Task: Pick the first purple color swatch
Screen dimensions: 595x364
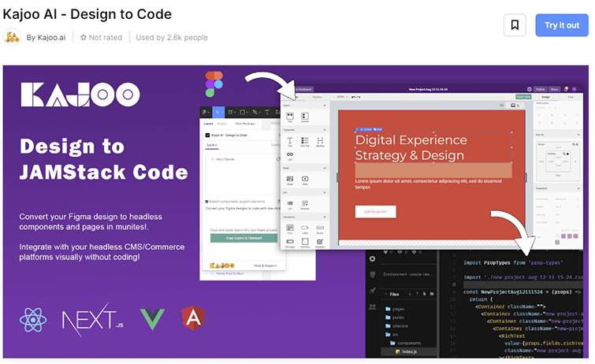Action: tap(563, 236)
